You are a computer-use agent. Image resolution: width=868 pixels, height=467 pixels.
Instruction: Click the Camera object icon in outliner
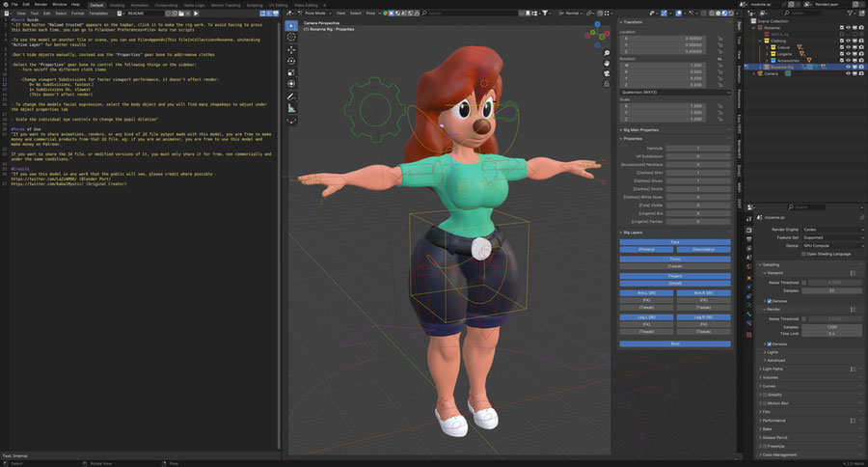click(x=761, y=73)
